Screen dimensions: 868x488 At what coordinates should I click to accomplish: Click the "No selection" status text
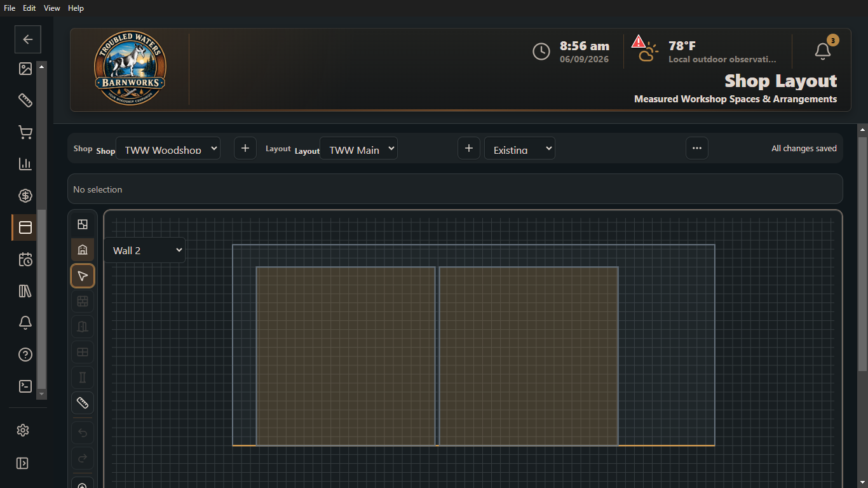[x=98, y=189]
